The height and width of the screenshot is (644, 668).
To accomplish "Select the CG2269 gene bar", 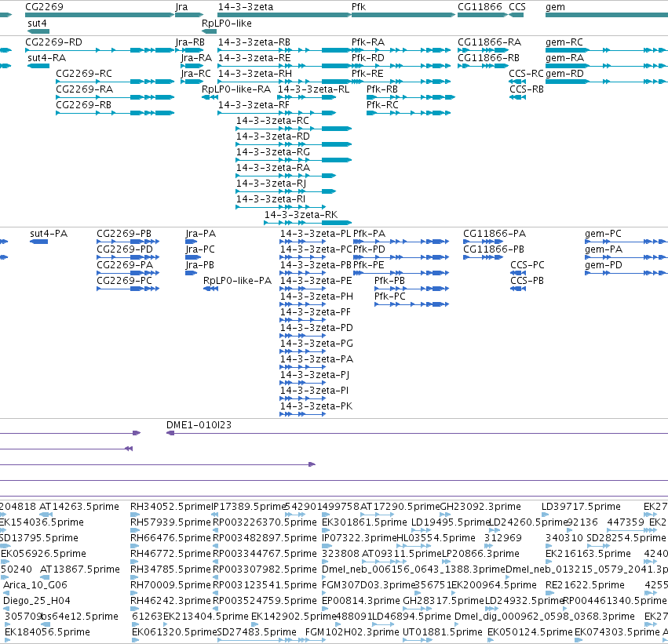I will coord(100,15).
